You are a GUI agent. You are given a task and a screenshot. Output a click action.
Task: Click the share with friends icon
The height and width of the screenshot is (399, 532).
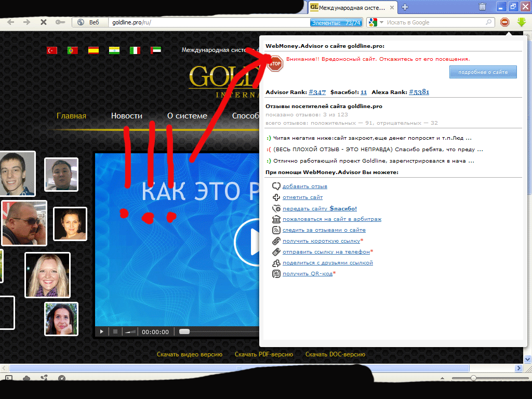[x=276, y=262]
